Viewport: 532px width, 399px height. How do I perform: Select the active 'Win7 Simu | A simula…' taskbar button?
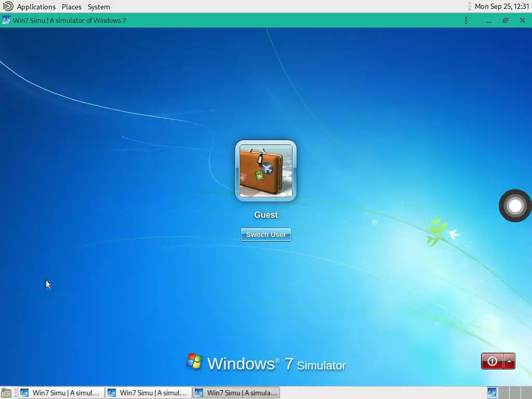tap(236, 393)
